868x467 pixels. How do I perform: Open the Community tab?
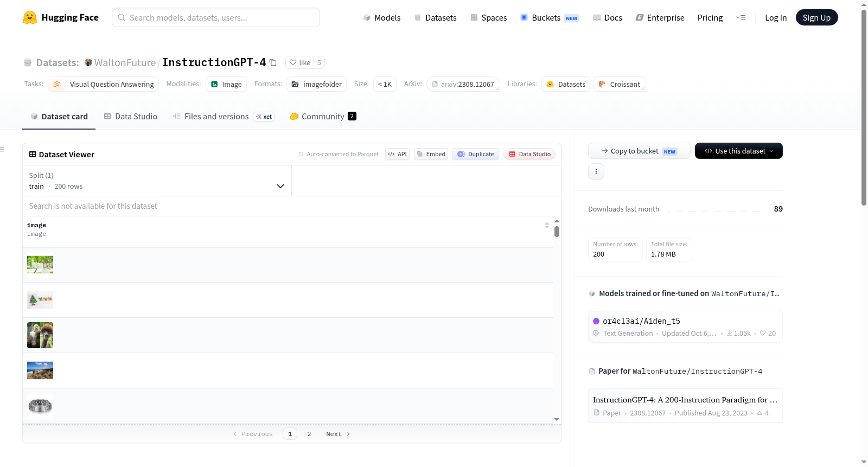323,116
